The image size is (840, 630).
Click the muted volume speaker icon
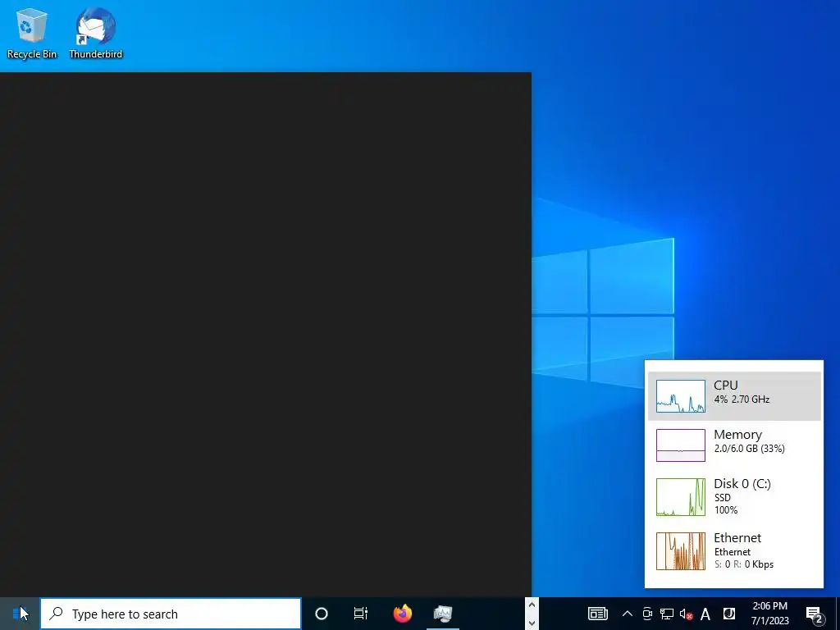[x=686, y=614]
